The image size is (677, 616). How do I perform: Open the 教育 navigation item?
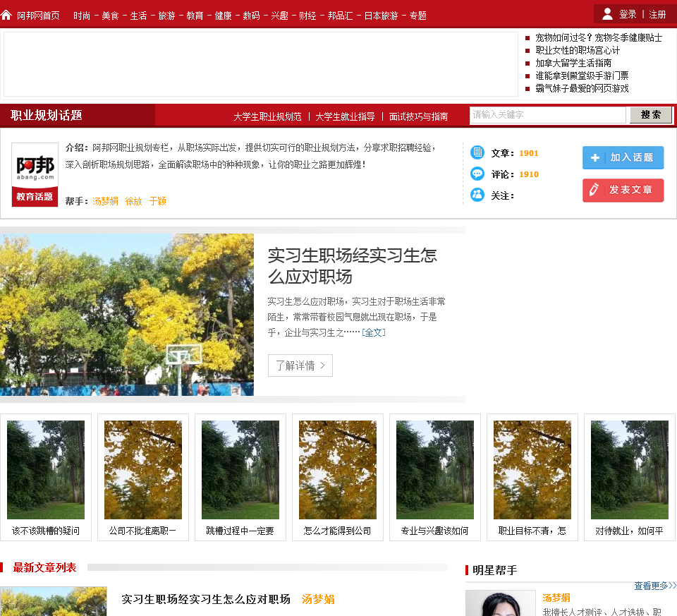point(195,16)
